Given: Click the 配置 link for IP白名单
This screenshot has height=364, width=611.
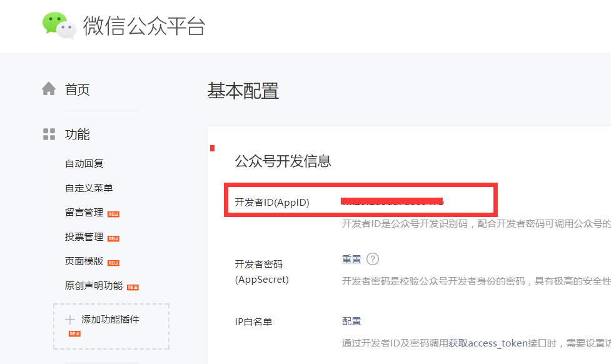Looking at the screenshot, I should pyautogui.click(x=351, y=321).
